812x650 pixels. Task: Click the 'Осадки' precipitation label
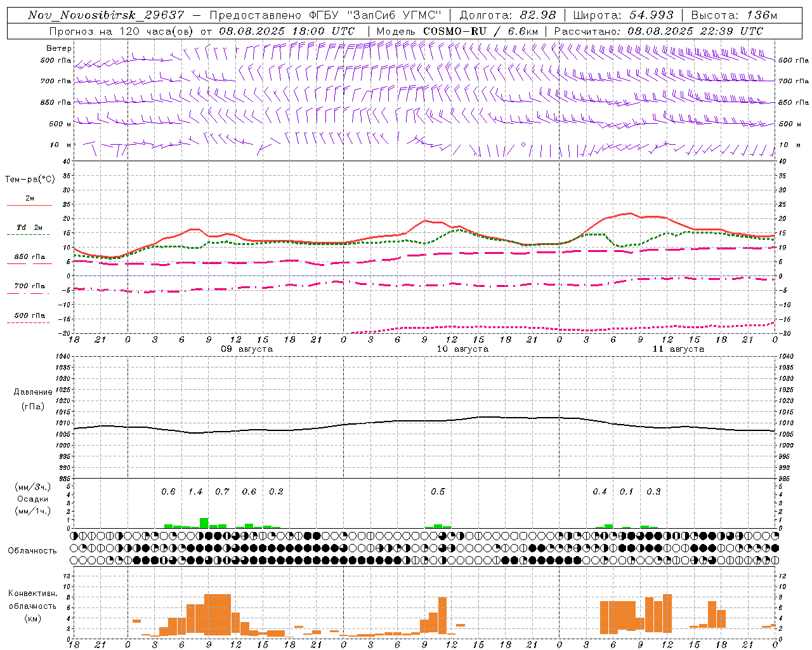coord(33,499)
